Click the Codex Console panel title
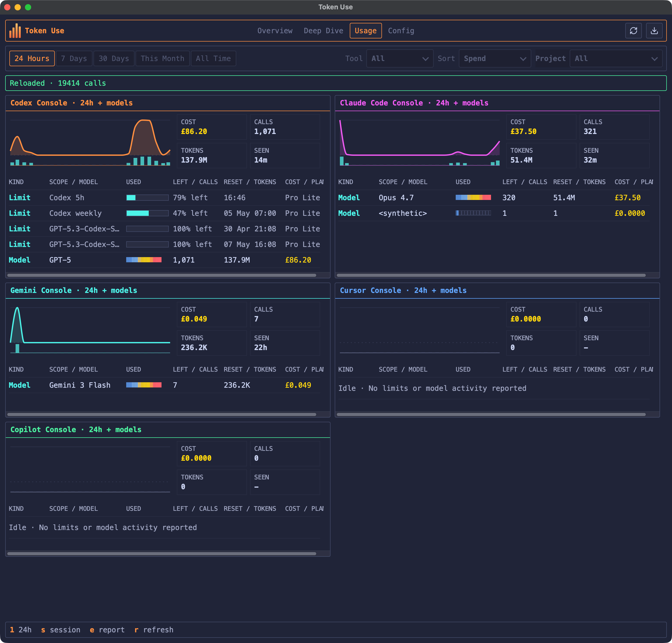 coord(72,103)
